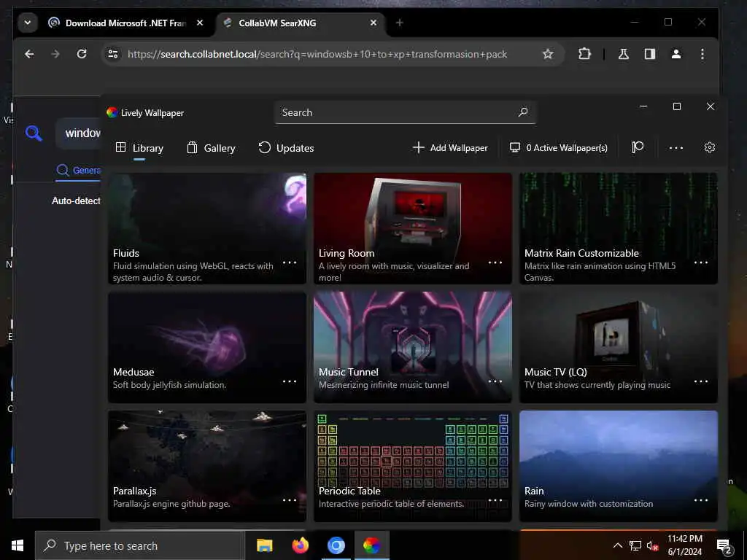Select the Medusae jellyfish wallpaper
The image size is (747, 560).
206,347
